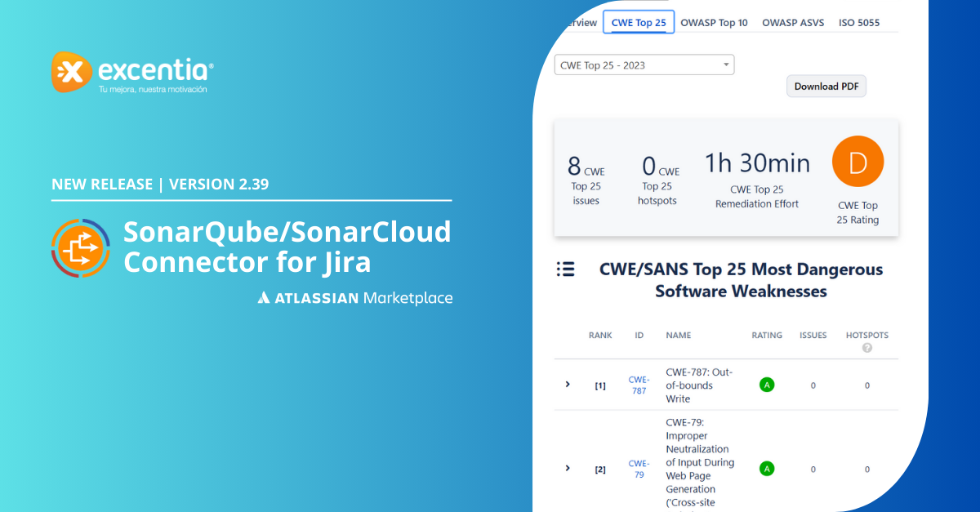Viewport: 980px width, 512px height.
Task: Click the 8 CWE Top 25 issues metric
Action: (x=586, y=180)
